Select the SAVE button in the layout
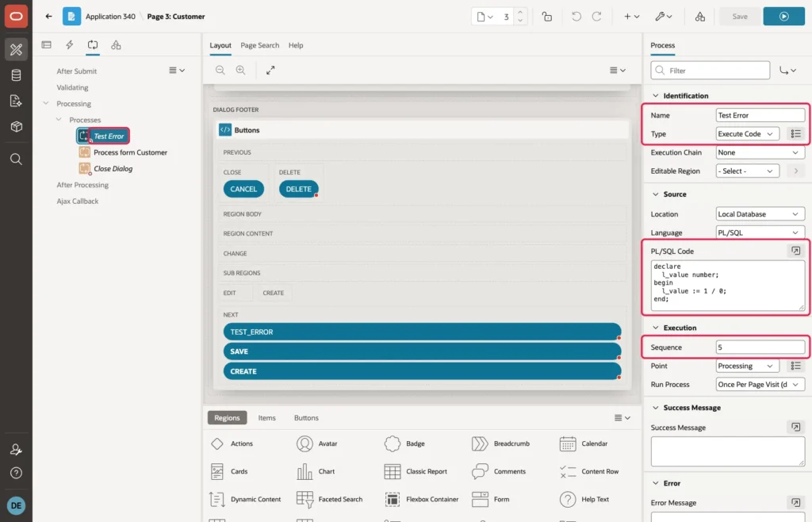Viewport: 812px width, 522px height. point(422,351)
